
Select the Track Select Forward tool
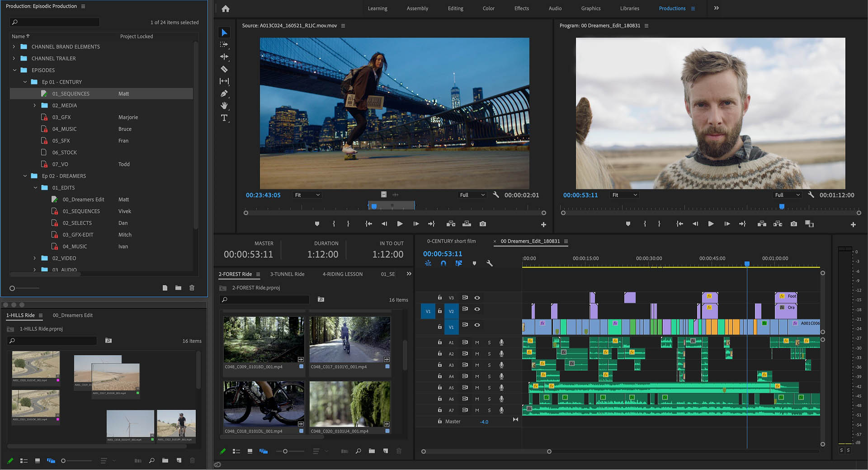tap(224, 44)
